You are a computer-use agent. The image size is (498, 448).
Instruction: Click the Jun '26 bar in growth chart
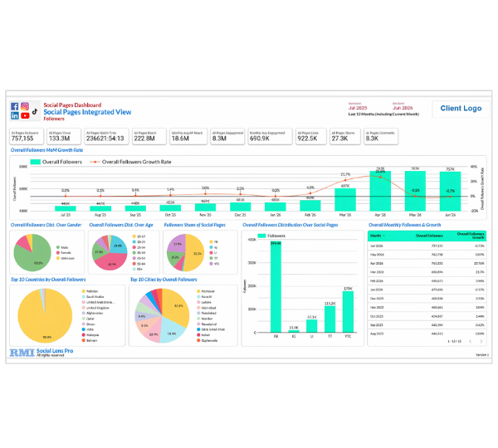pyautogui.click(x=450, y=191)
